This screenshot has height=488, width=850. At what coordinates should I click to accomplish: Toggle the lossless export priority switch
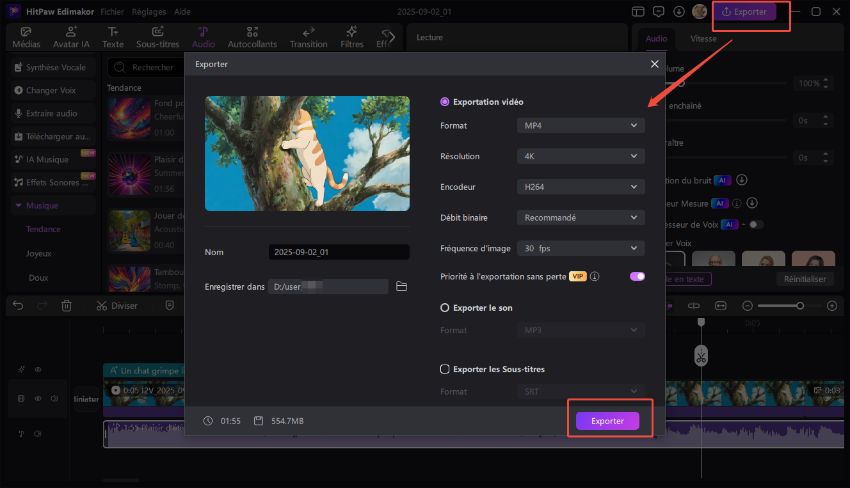[x=637, y=277]
